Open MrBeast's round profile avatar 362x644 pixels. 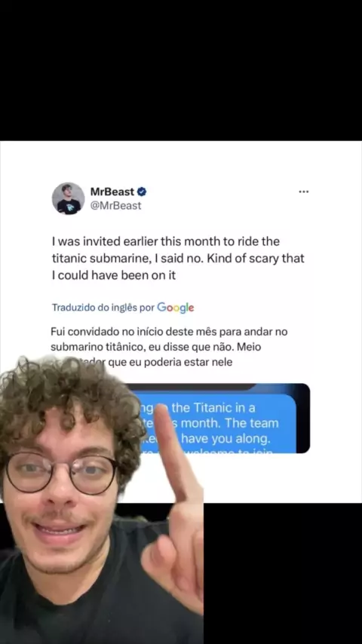pyautogui.click(x=68, y=198)
